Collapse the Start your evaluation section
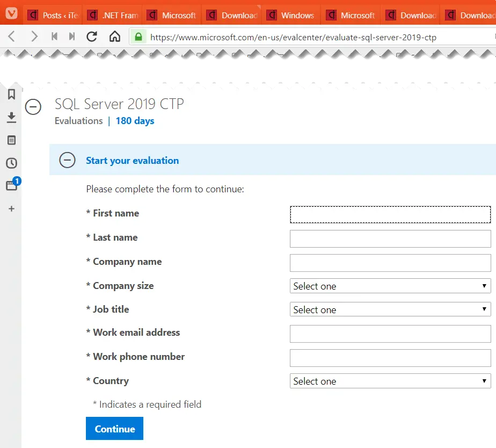496x448 pixels. [67, 160]
